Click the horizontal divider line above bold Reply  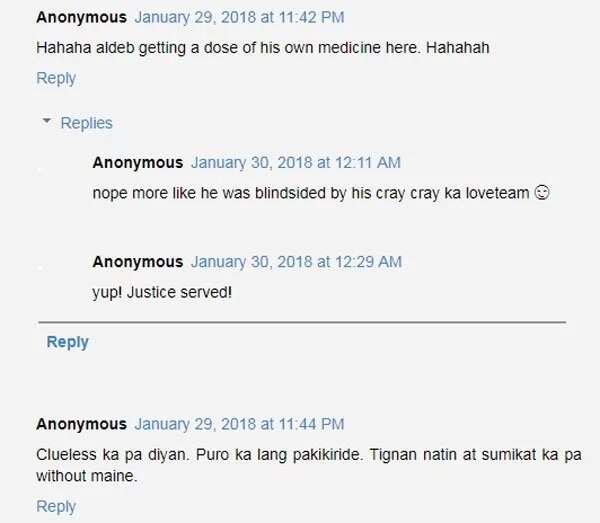[302, 322]
